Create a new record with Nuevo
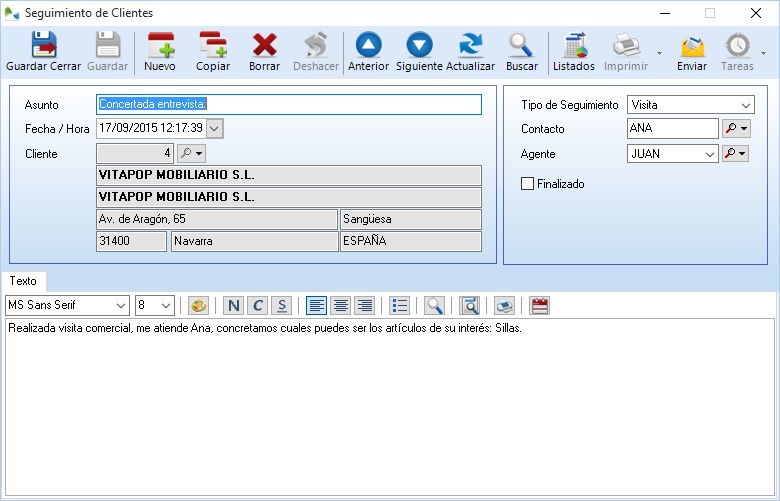The image size is (780, 501). tap(160, 52)
